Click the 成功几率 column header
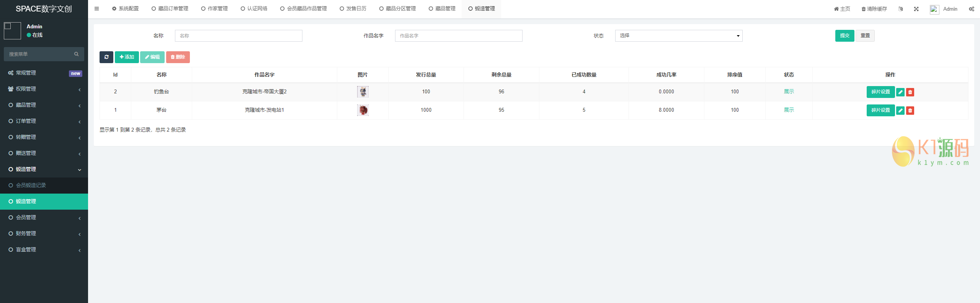Image resolution: width=980 pixels, height=303 pixels. (666, 75)
